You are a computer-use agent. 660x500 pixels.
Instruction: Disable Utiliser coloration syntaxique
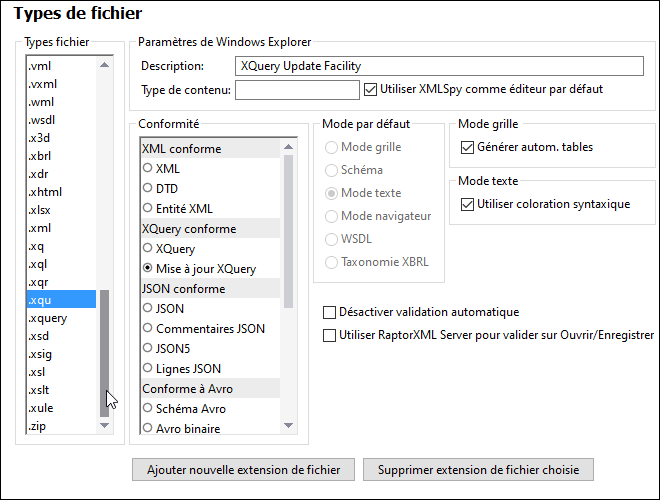467,204
